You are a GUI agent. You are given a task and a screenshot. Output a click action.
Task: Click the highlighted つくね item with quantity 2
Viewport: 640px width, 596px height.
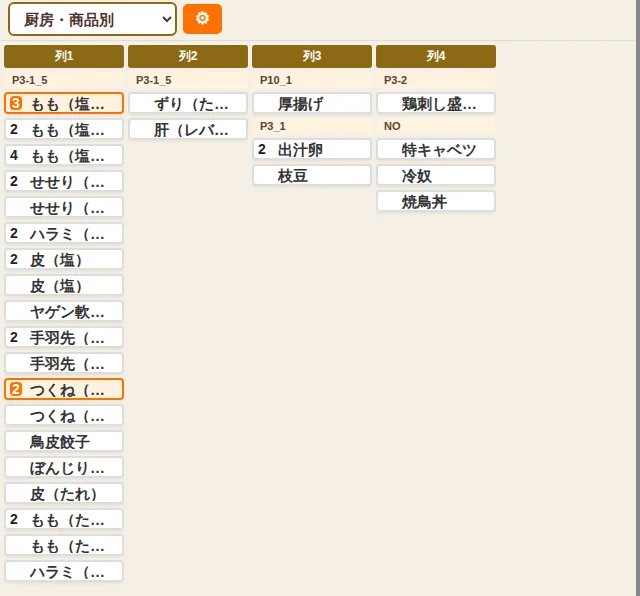pyautogui.click(x=64, y=389)
